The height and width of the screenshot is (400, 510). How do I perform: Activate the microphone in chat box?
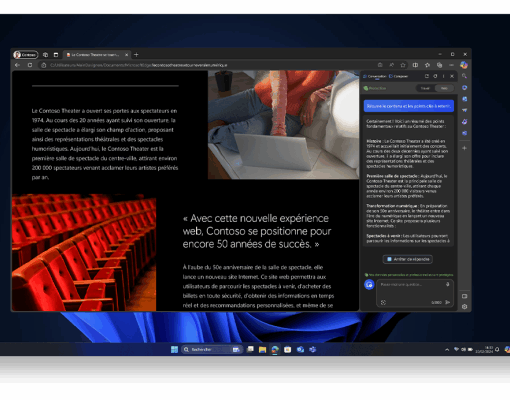click(448, 284)
